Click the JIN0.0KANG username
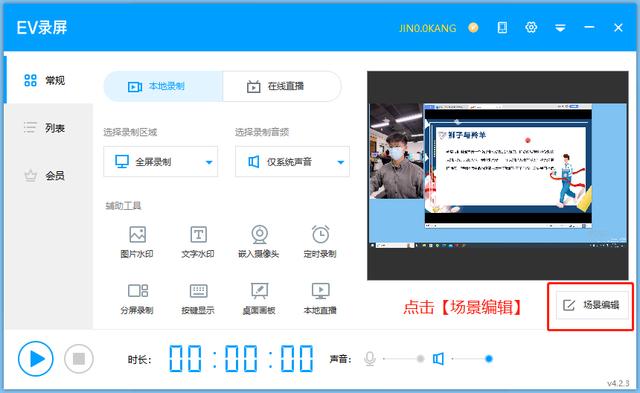640x393 pixels. click(x=427, y=28)
